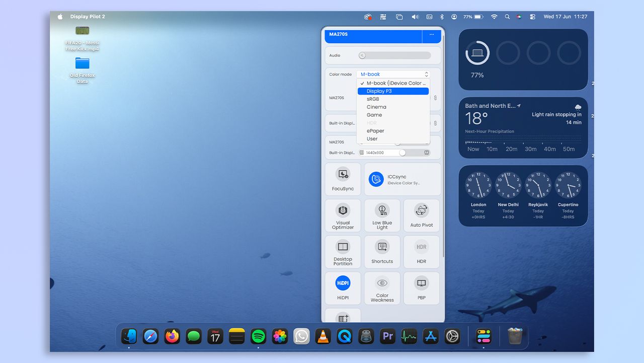Viewport: 644px width, 363px height.
Task: Open the FocuSync feature tile
Action: (343, 179)
